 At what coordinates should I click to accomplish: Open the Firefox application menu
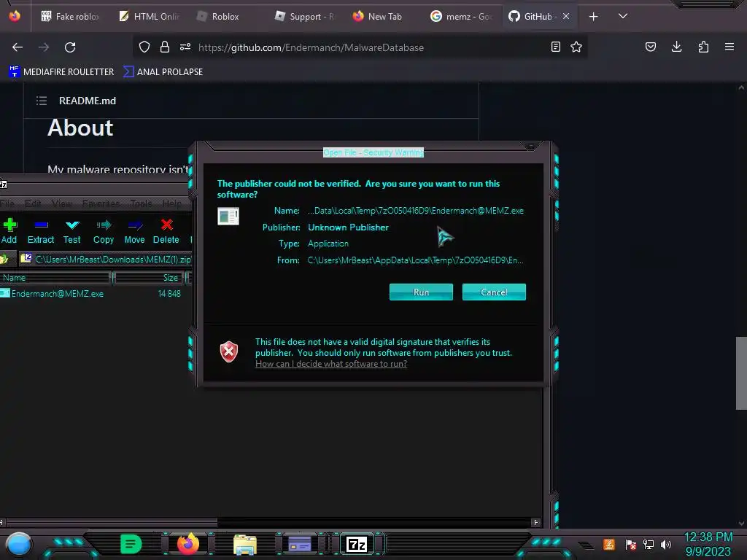[x=729, y=47]
